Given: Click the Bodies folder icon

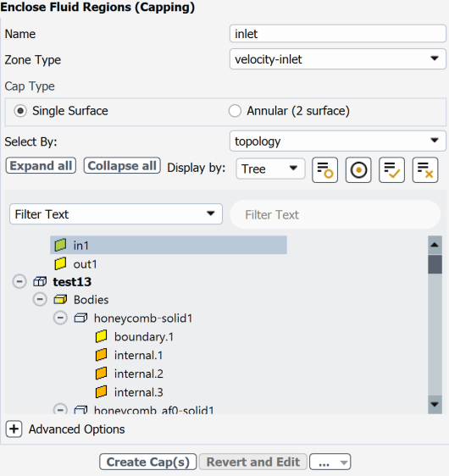Looking at the screenshot, I should (60, 300).
